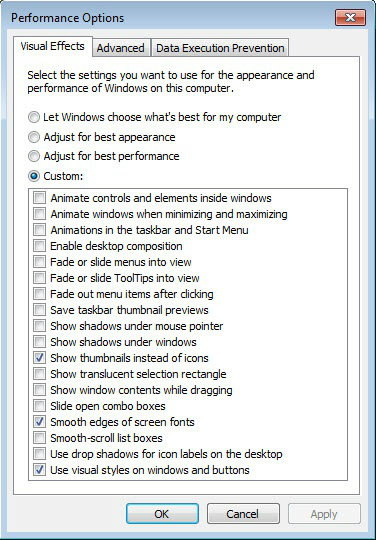The height and width of the screenshot is (540, 376).
Task: Switch to the Advanced tab
Action: [x=121, y=48]
